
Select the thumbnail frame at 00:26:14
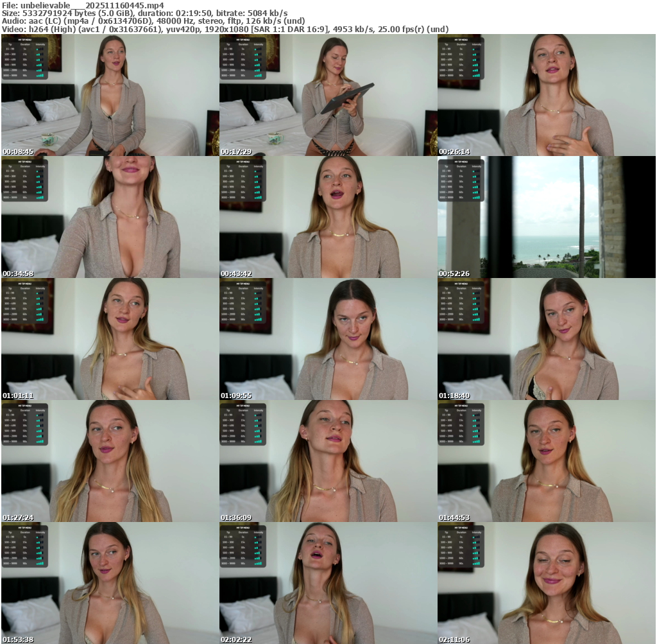pyautogui.click(x=547, y=95)
